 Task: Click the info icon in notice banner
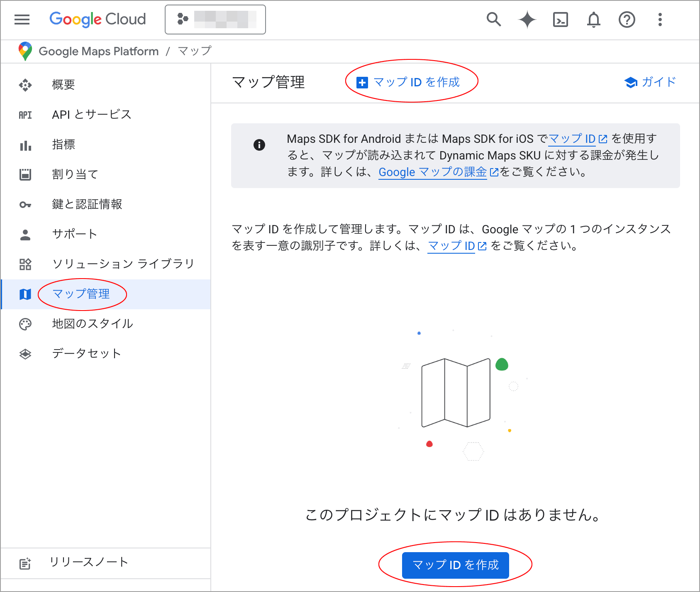259,145
